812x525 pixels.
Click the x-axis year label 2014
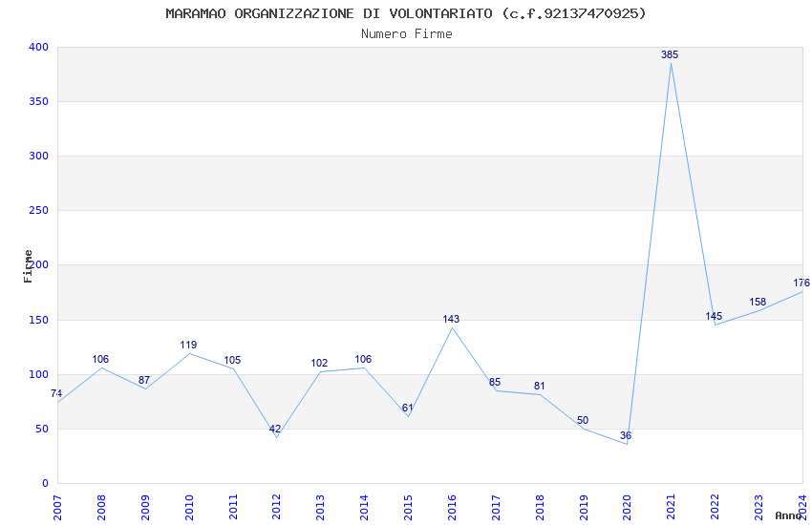[x=364, y=508]
